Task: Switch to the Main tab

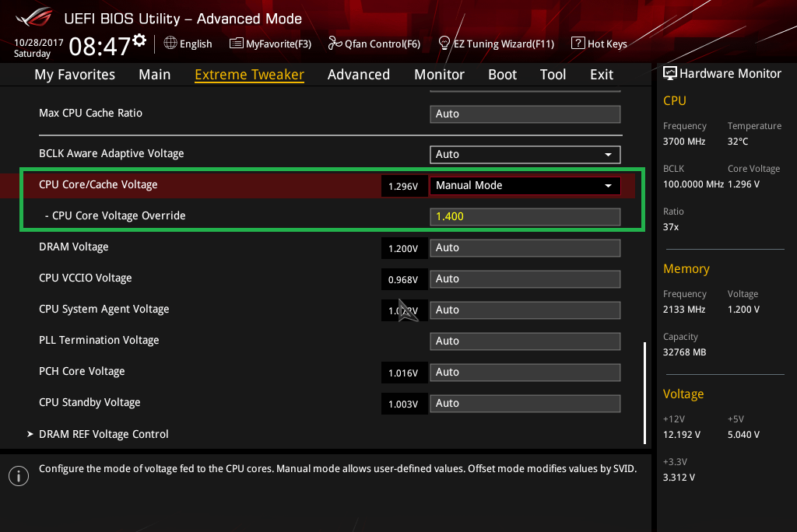Action: pyautogui.click(x=155, y=75)
